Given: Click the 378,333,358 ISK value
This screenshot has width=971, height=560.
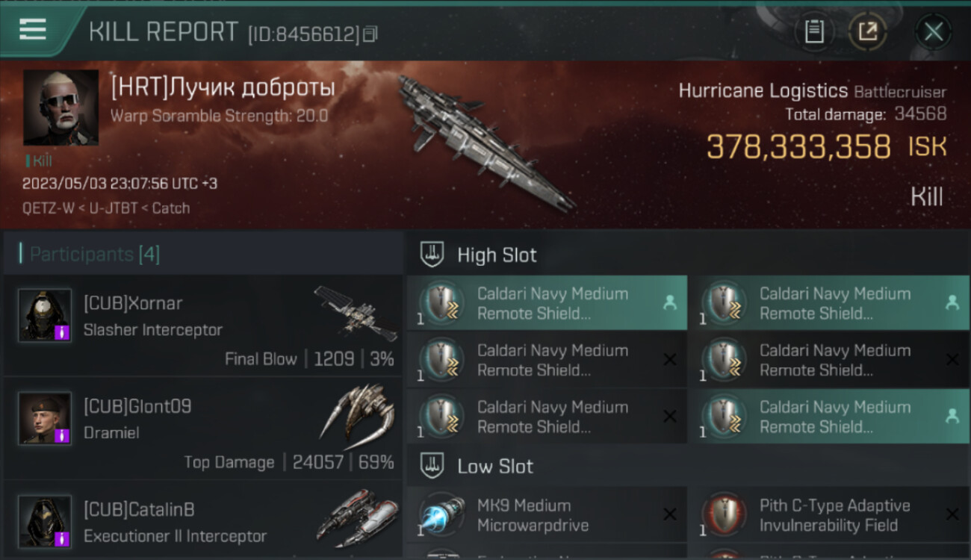Looking at the screenshot, I should click(798, 147).
